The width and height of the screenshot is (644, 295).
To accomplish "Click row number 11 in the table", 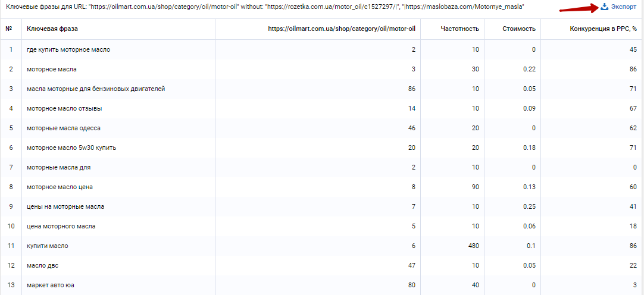I will pyautogui.click(x=11, y=246).
